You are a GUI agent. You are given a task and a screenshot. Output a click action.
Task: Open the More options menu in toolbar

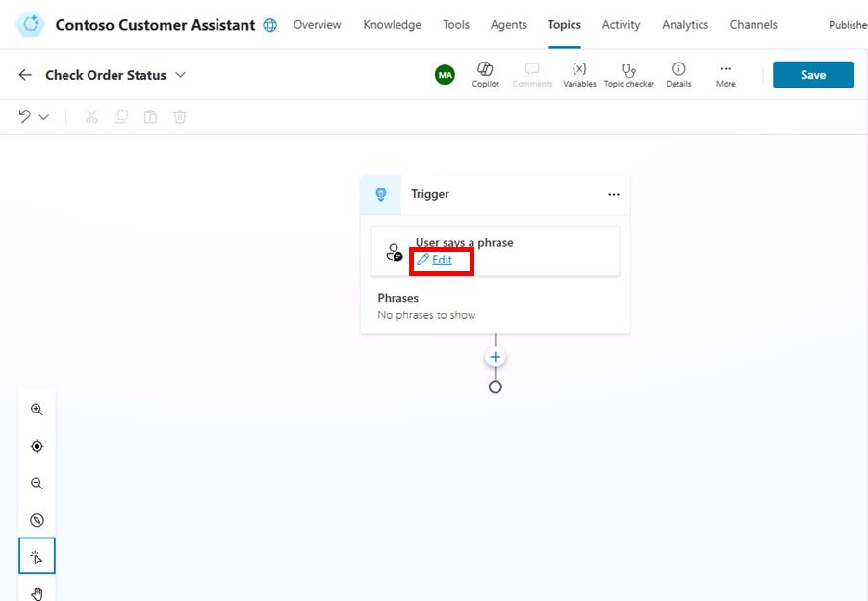click(726, 74)
